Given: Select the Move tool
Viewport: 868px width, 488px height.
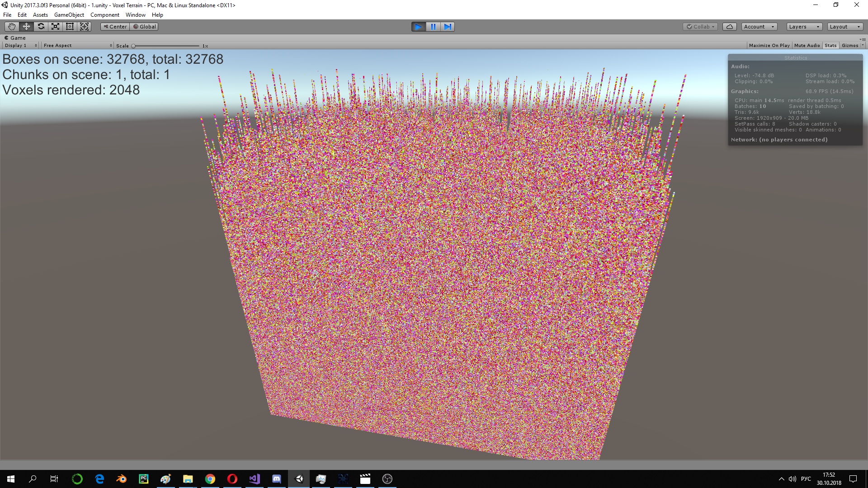Looking at the screenshot, I should point(26,26).
